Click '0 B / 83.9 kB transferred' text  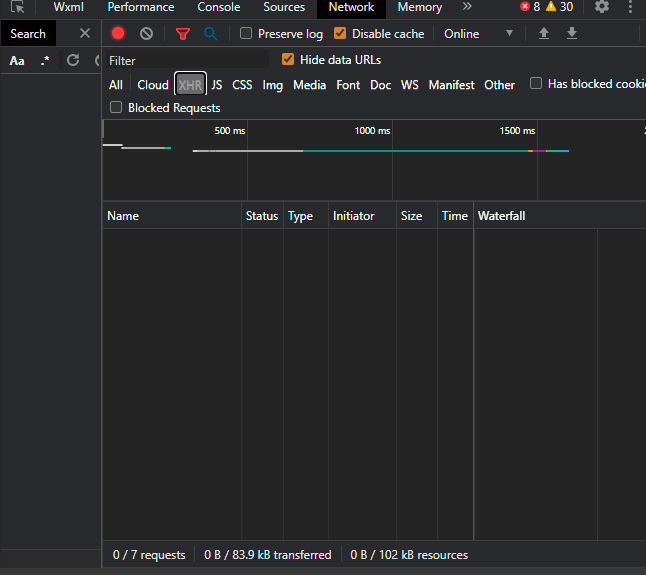pyautogui.click(x=268, y=555)
